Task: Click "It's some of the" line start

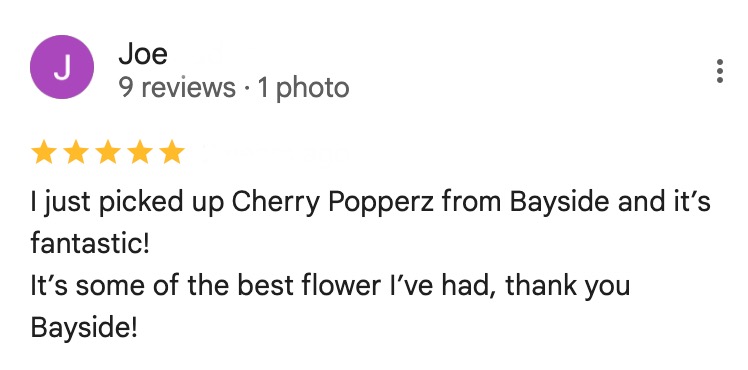Action: click(130, 286)
